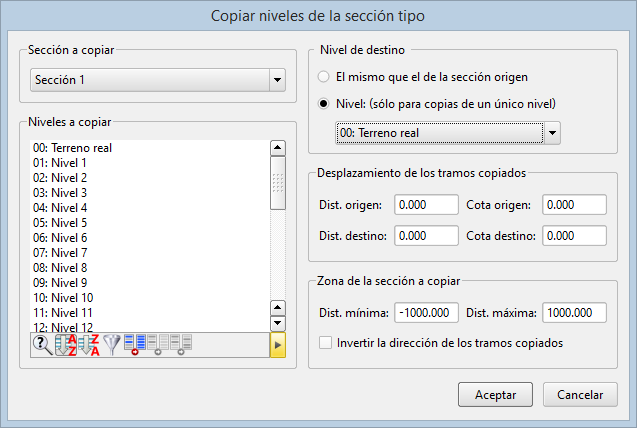Select the 'Nivel: (sólo para copias...)' radio option
637x428 pixels.
pyautogui.click(x=437, y=104)
